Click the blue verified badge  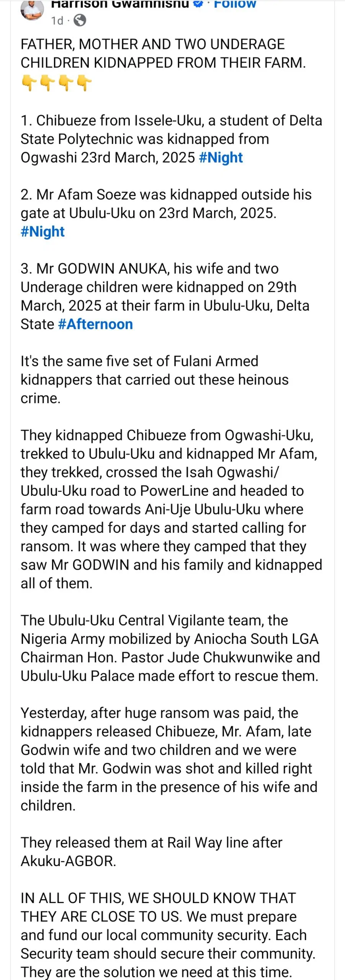click(198, 4)
